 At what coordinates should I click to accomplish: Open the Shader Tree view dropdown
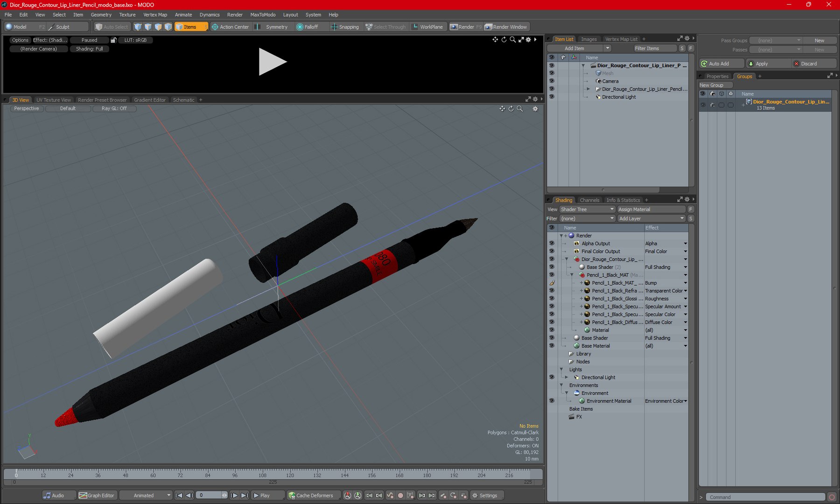[587, 210]
